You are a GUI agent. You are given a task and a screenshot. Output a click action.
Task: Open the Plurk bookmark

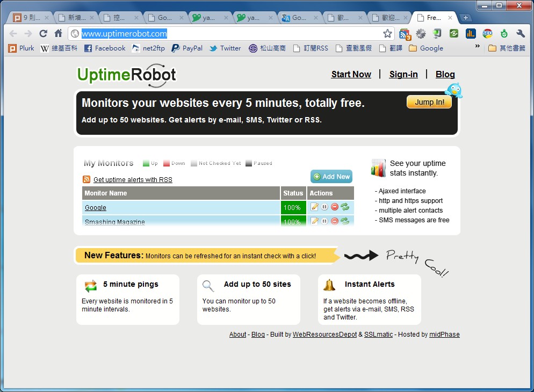pyautogui.click(x=21, y=48)
